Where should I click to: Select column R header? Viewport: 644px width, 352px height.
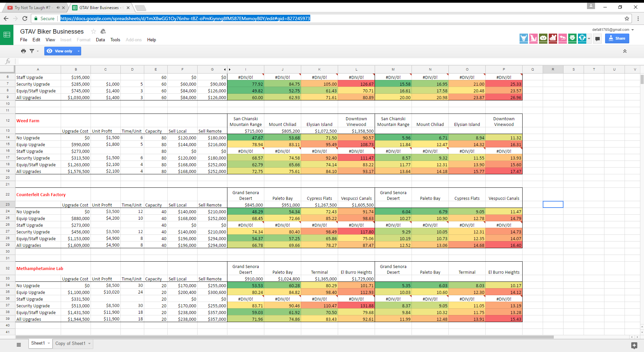553,70
